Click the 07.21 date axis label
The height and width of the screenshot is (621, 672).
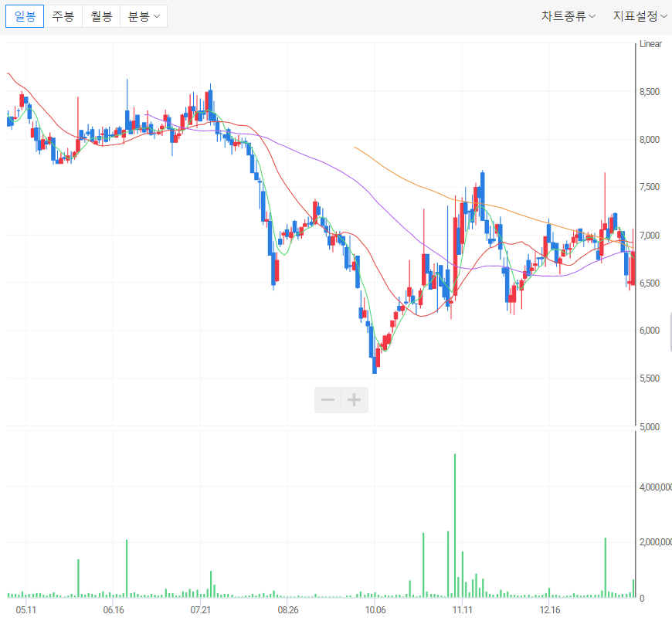(x=201, y=610)
